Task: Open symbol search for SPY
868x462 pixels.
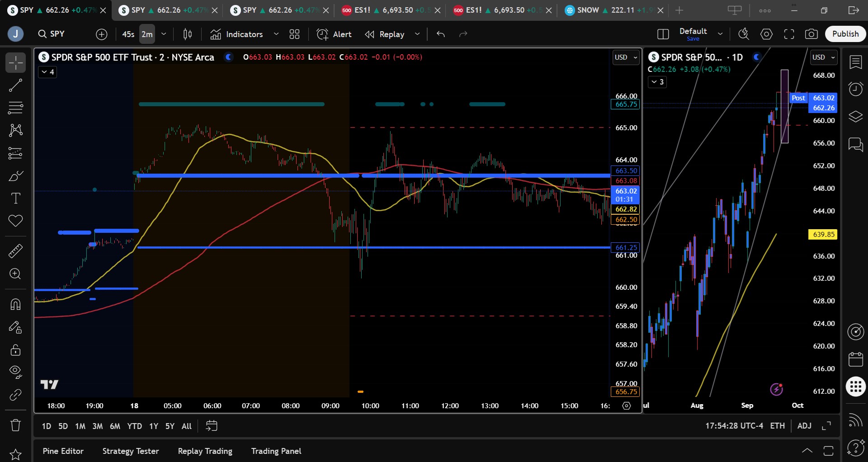Action: pyautogui.click(x=52, y=34)
